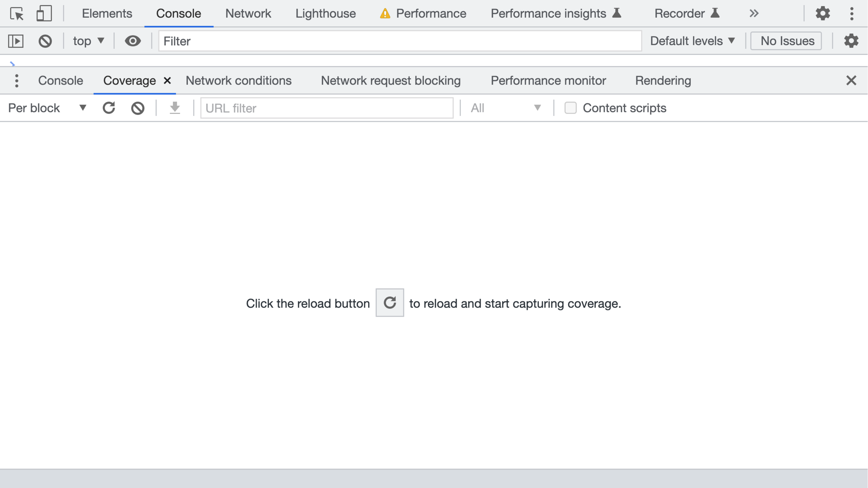Clear the console with the ban icon

(x=45, y=41)
